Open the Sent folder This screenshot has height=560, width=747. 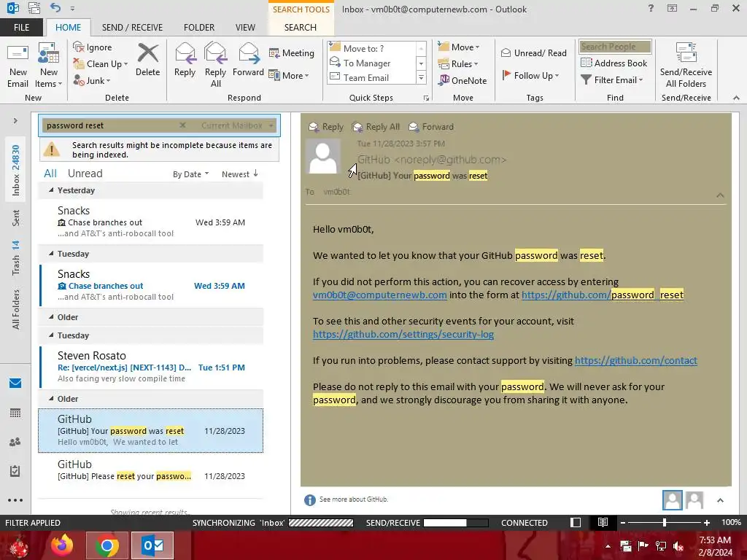point(16,217)
